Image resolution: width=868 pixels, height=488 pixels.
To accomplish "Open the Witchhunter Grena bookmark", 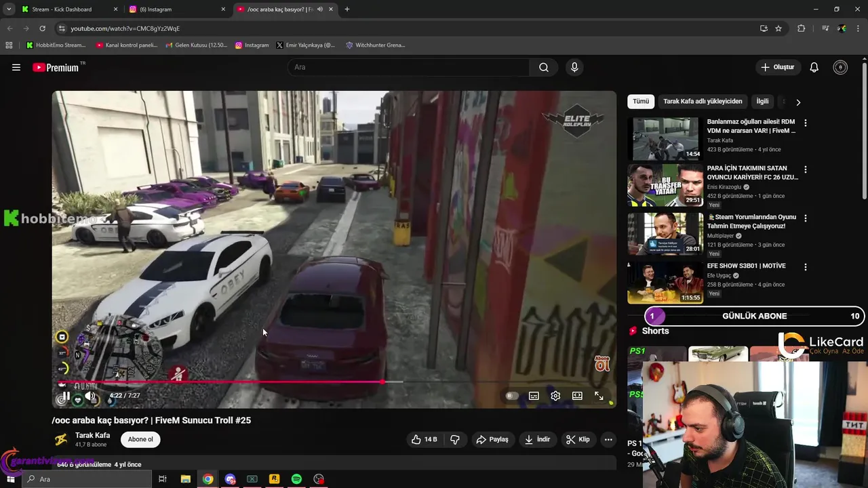I will pos(376,45).
